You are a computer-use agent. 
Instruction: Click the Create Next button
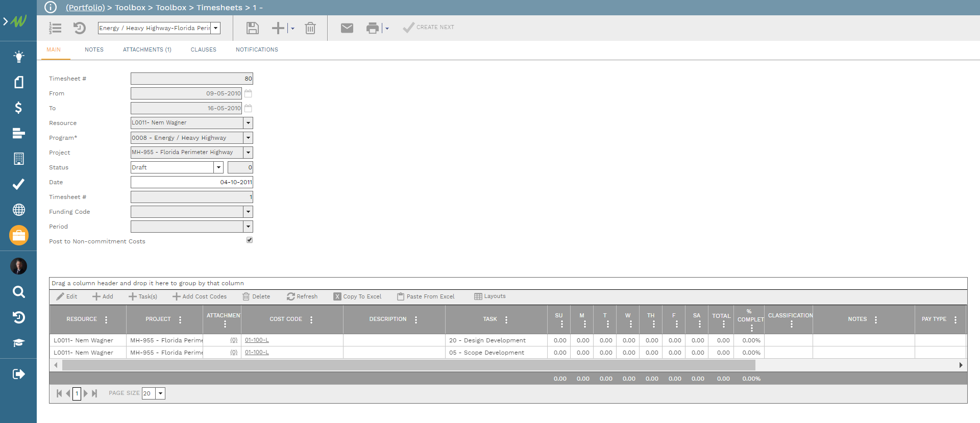(x=429, y=28)
